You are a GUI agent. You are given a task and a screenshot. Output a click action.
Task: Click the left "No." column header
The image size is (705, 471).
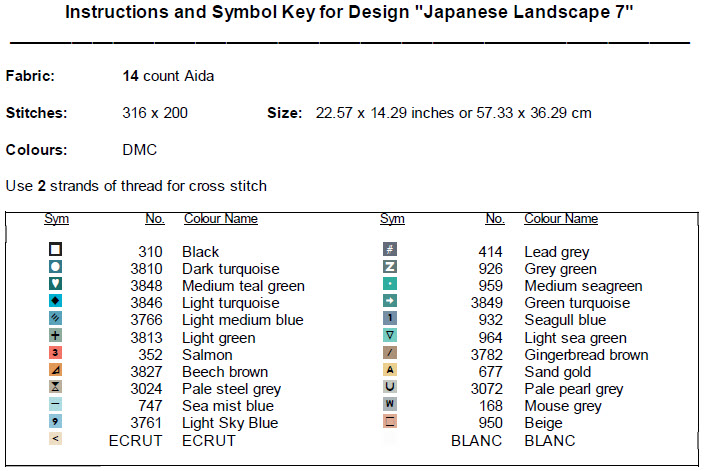click(155, 219)
